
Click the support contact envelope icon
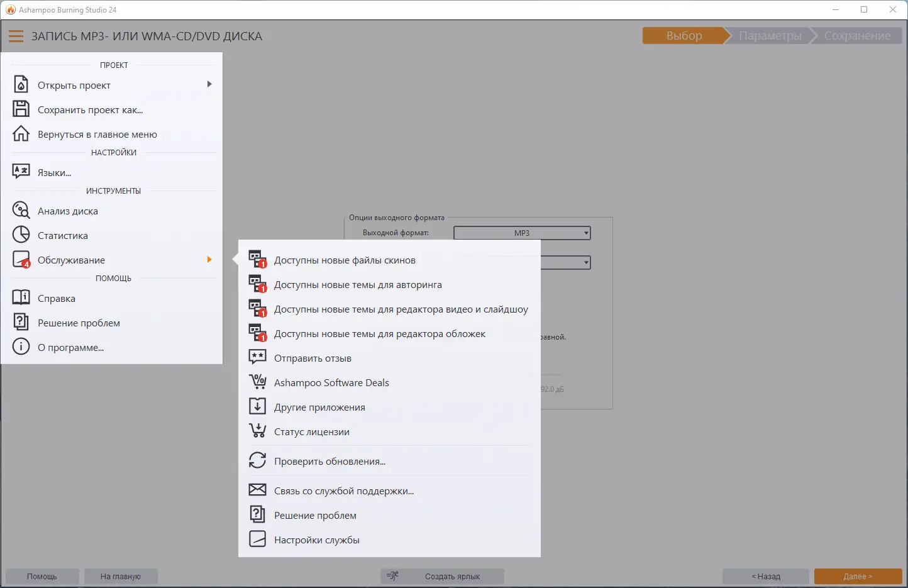click(257, 491)
